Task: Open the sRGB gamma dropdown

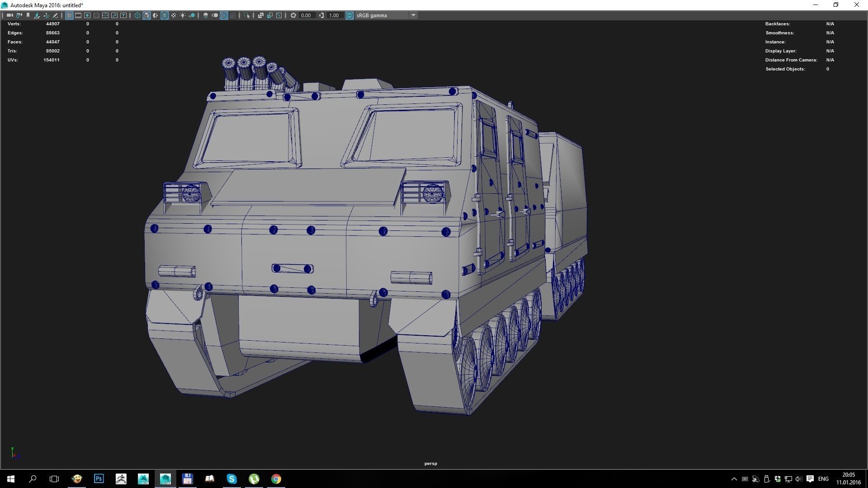Action: click(x=413, y=15)
